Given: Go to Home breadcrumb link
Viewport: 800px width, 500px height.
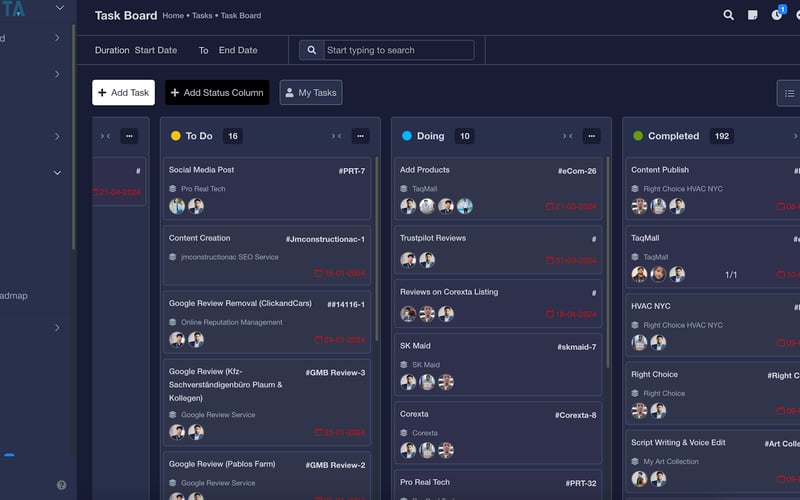Looking at the screenshot, I should [173, 16].
